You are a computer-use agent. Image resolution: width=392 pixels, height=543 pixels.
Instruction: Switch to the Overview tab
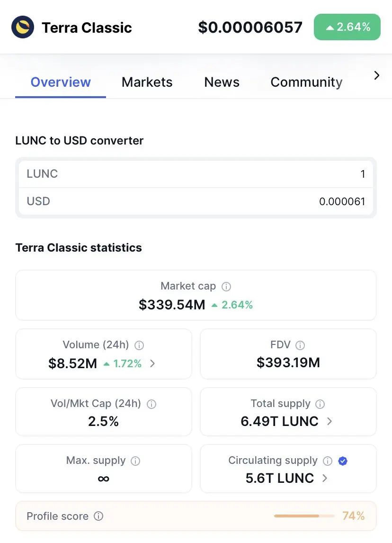pos(61,82)
